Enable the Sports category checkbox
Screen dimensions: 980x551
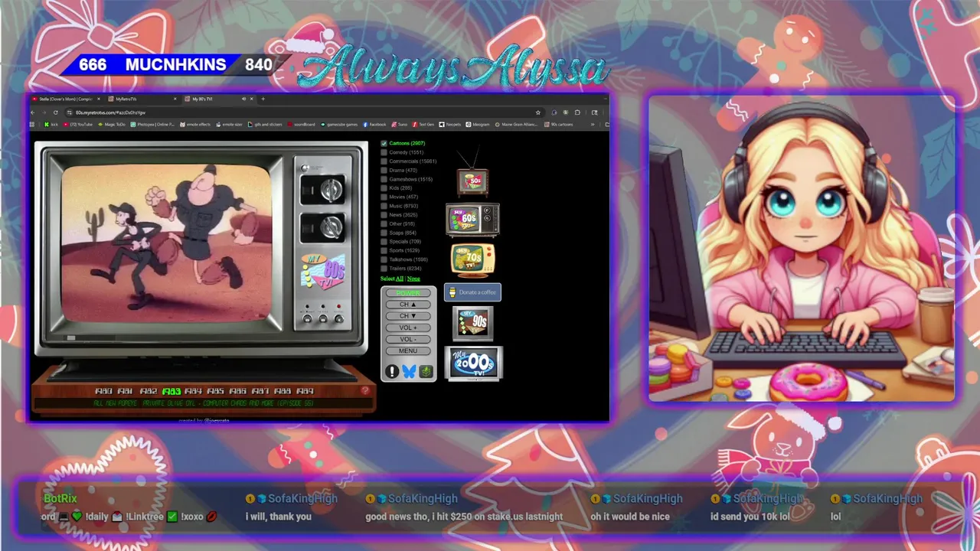(384, 250)
